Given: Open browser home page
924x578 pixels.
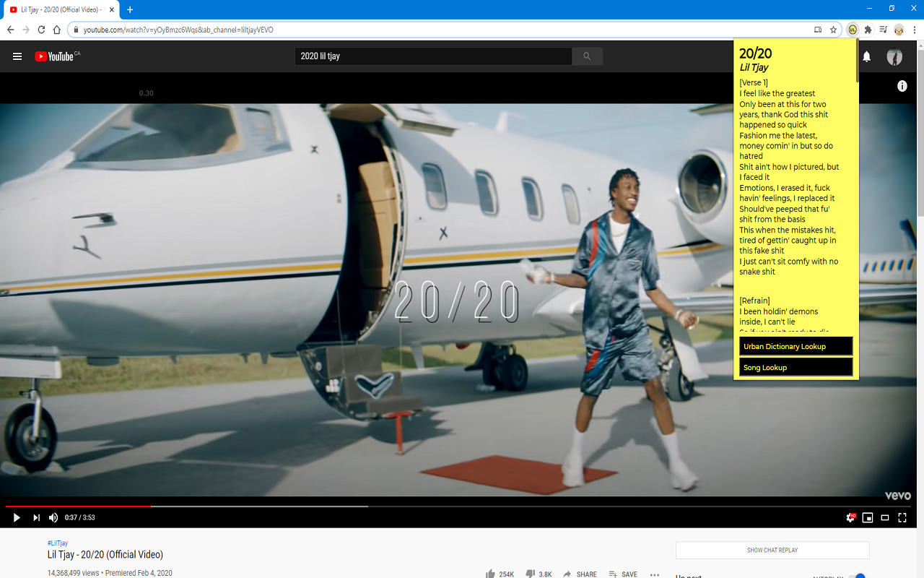Looking at the screenshot, I should 56,30.
